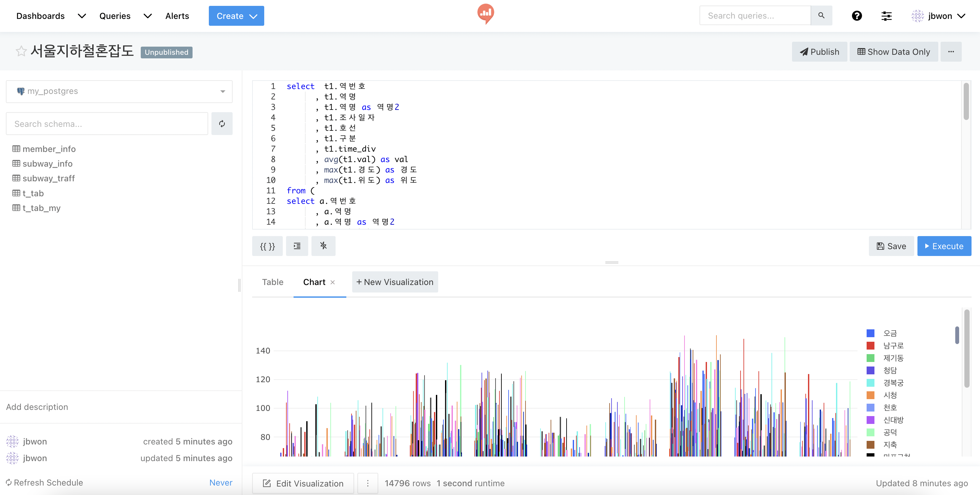Screen dimensions: 980x495
Task: Toggle Show Data Only view
Action: [x=893, y=52]
